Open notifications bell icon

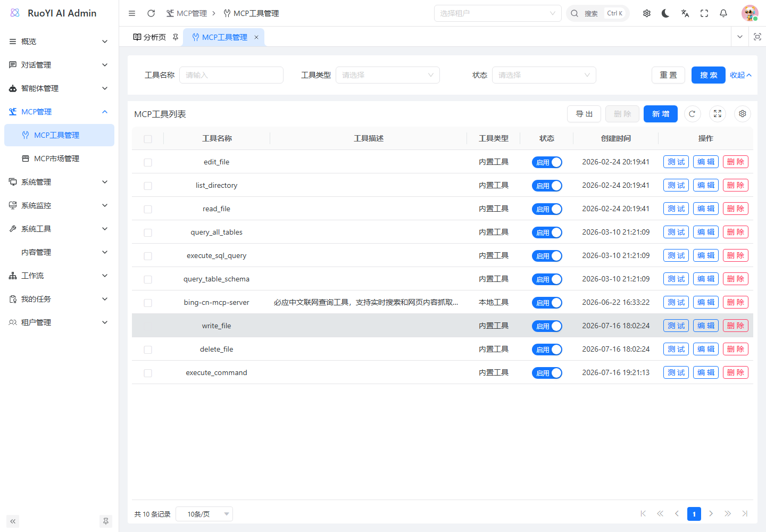pos(723,13)
